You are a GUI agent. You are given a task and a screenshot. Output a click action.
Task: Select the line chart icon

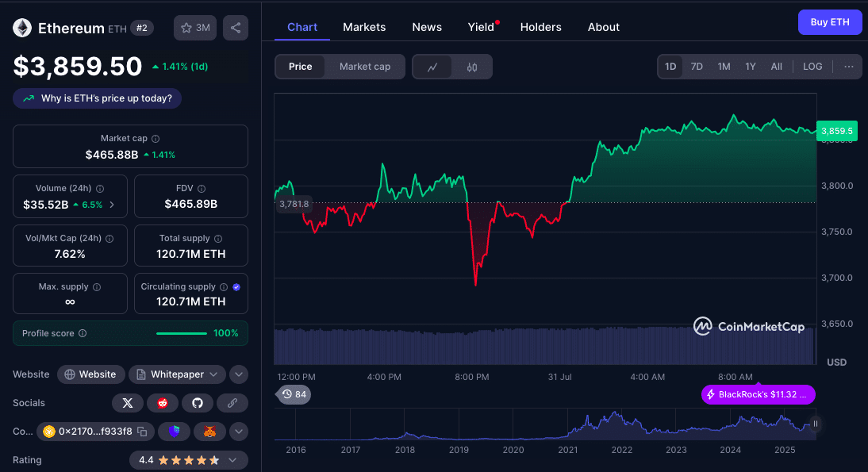click(433, 67)
